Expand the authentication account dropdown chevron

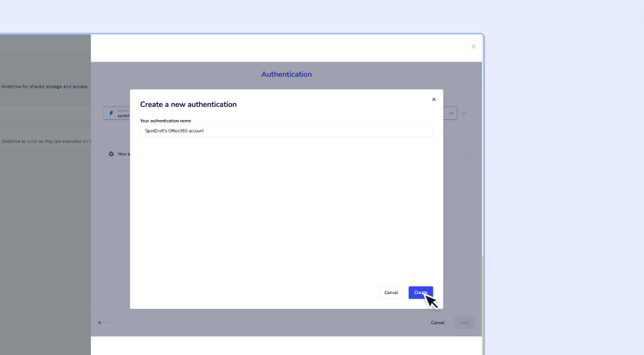click(451, 113)
